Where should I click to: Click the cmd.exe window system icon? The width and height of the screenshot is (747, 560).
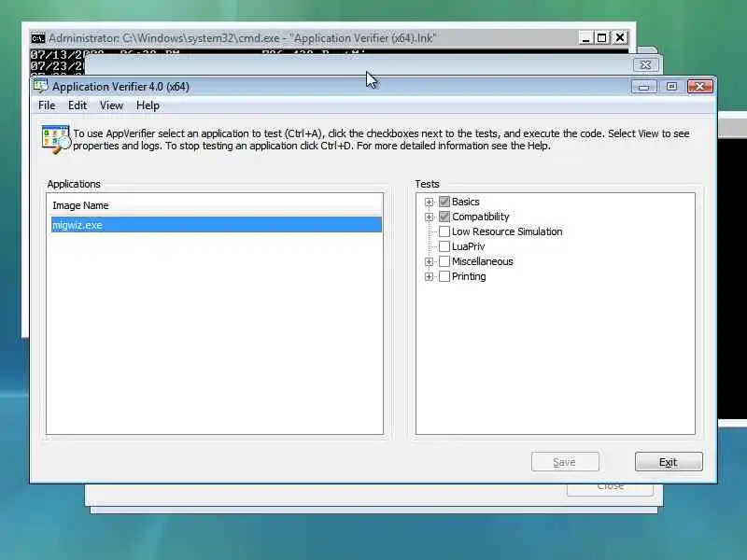coord(37,38)
